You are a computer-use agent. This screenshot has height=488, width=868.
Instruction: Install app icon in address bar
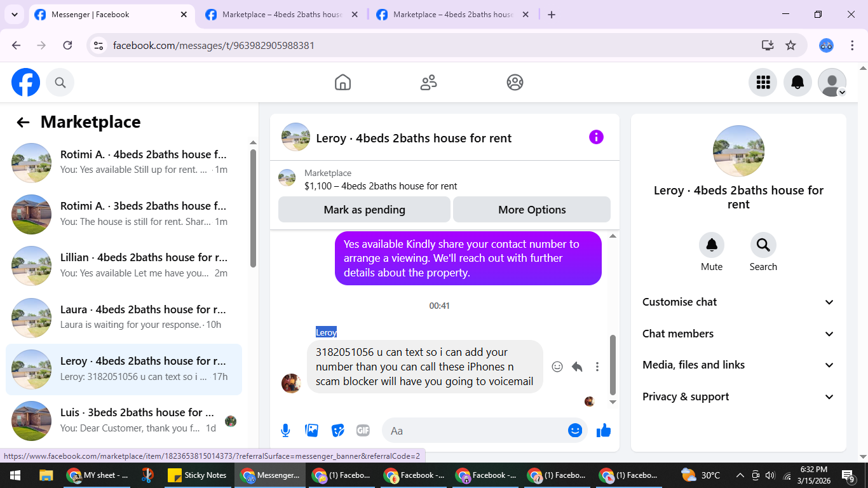click(768, 45)
